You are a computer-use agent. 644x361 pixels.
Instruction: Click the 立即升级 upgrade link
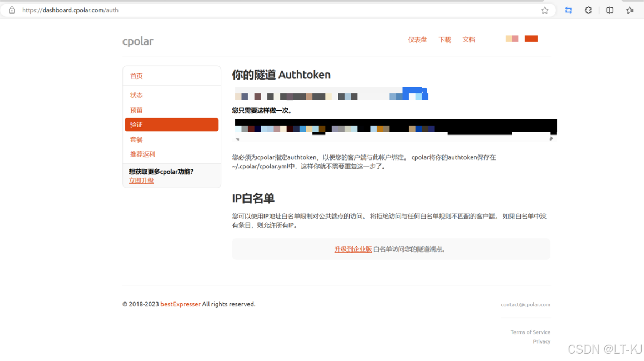[x=141, y=181]
